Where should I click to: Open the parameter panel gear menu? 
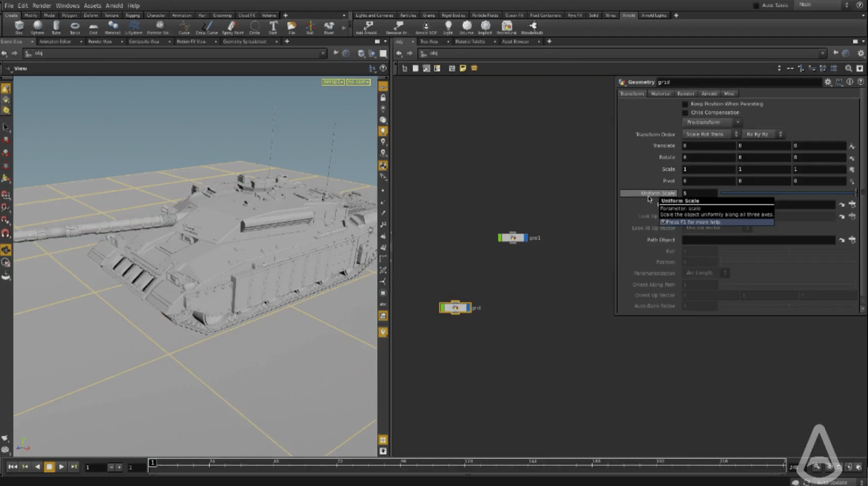point(827,82)
